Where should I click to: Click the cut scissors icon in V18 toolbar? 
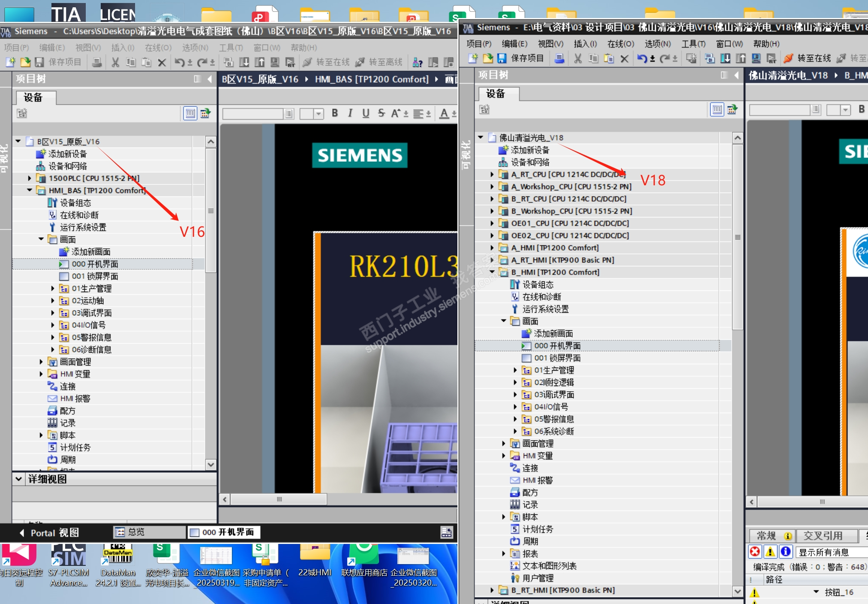[x=578, y=58]
